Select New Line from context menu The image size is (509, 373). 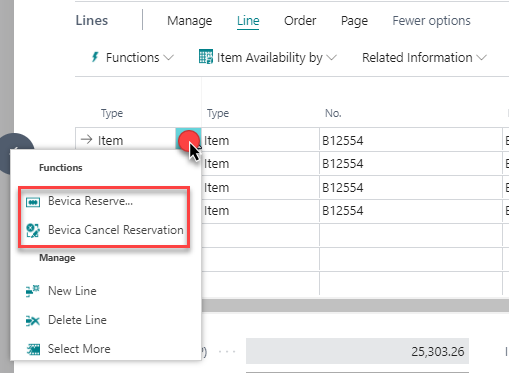(x=72, y=291)
